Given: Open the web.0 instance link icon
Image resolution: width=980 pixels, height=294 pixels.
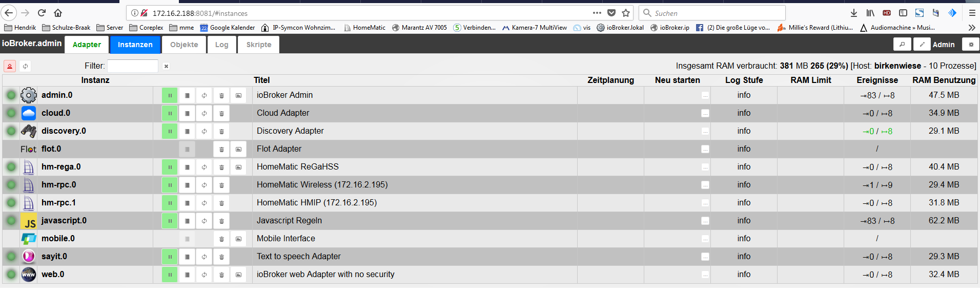Looking at the screenshot, I should click(238, 275).
